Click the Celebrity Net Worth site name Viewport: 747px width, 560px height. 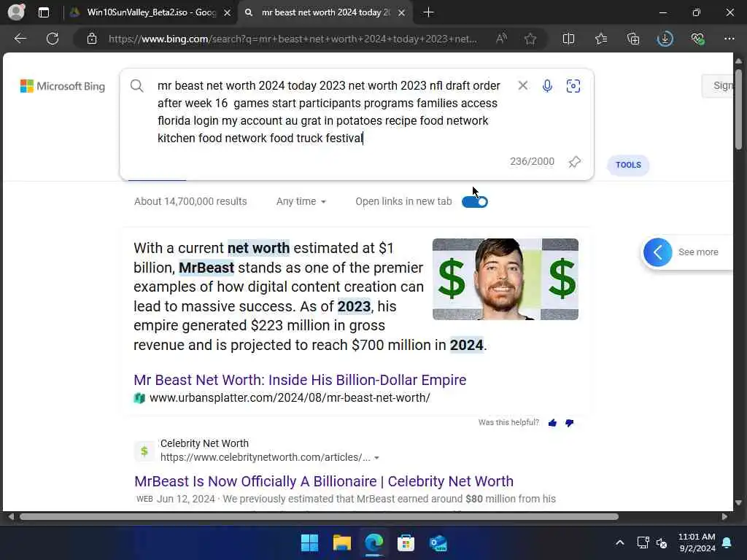coord(204,443)
